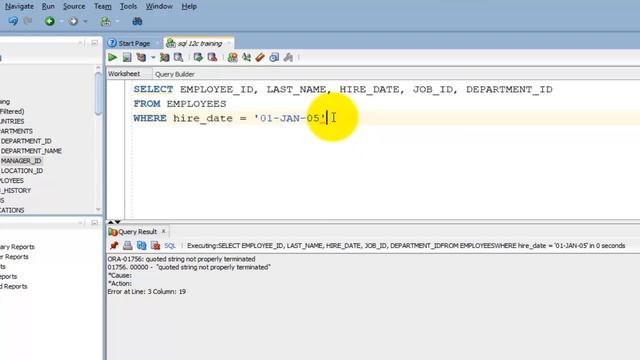Click the Rollback icon
Viewport: 640px width, 360px height.
coord(212,58)
